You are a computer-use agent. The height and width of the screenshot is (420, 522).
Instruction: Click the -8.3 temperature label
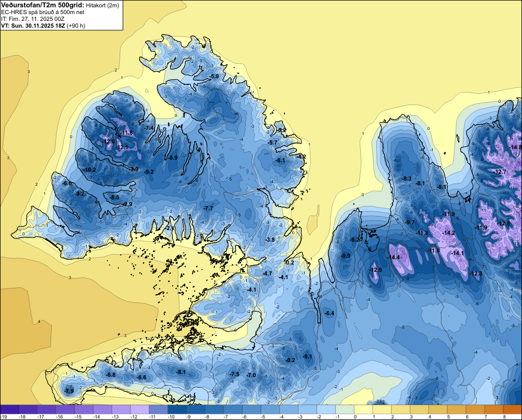pos(407,179)
